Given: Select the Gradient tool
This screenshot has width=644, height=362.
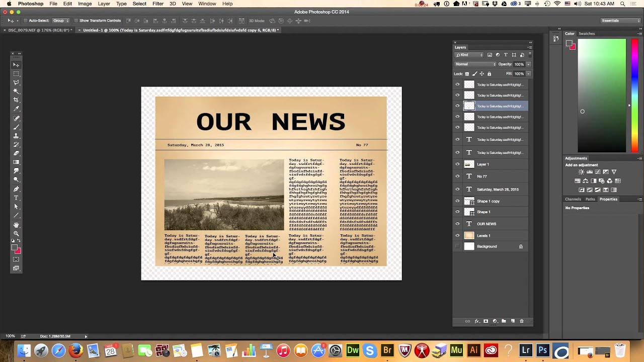Looking at the screenshot, I should coord(16,162).
